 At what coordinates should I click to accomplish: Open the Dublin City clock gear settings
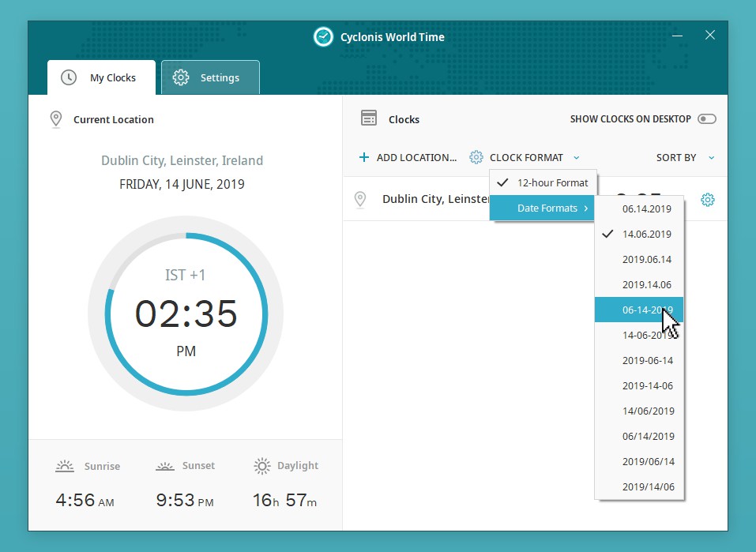708,200
